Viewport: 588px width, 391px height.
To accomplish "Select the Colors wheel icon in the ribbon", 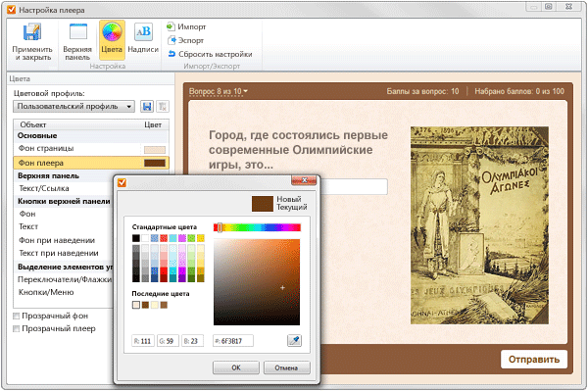I will pos(112,31).
